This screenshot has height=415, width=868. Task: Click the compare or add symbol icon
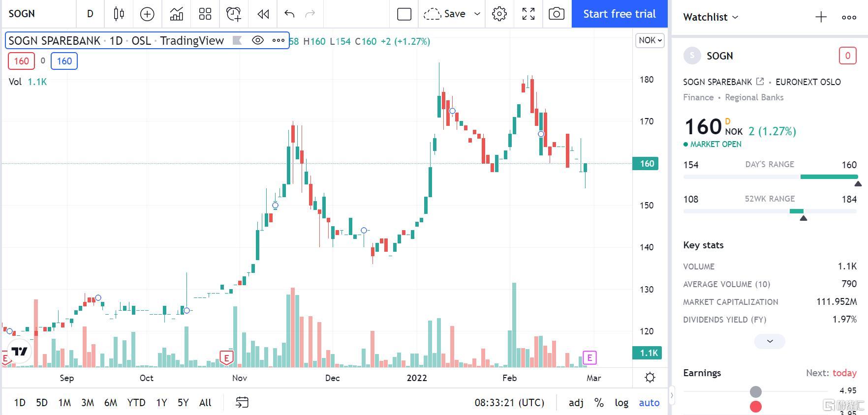147,14
